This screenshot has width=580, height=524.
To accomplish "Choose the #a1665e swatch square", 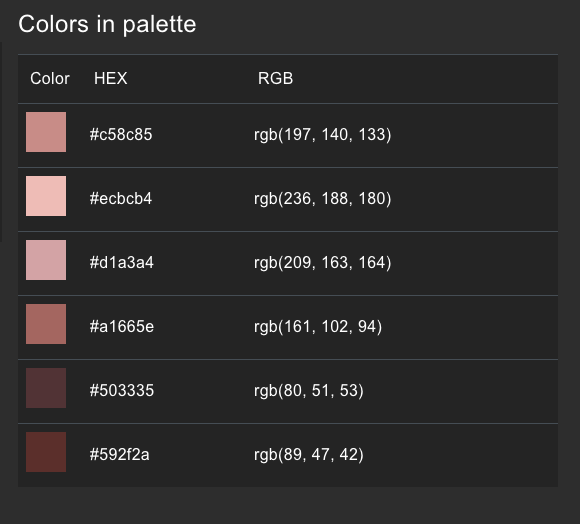I will coord(46,324).
